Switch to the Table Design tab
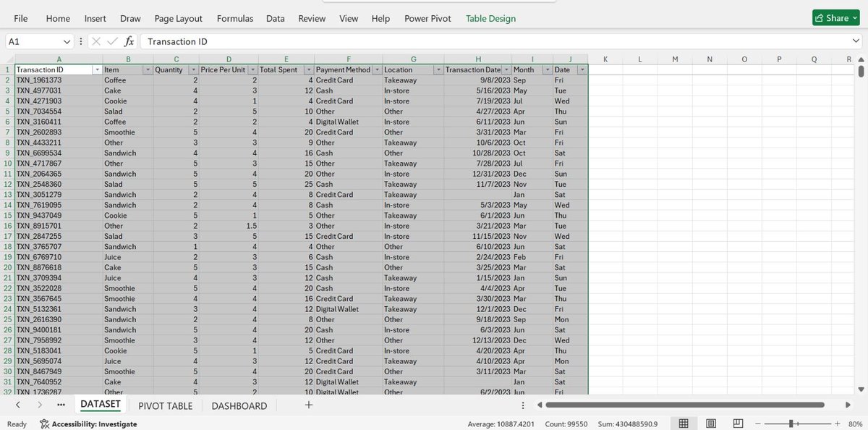This screenshot has width=868, height=430. point(490,18)
